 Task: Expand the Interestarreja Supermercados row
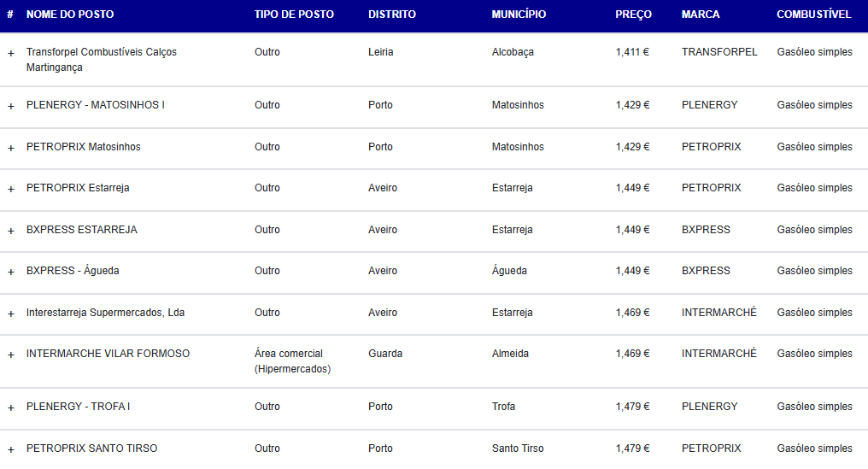pos(10,314)
